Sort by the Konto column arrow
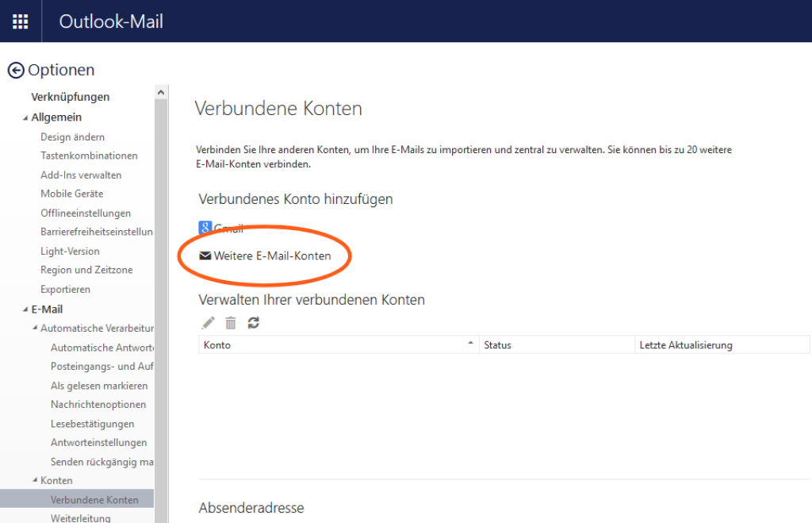Image resolution: width=812 pixels, height=523 pixels. [x=470, y=343]
